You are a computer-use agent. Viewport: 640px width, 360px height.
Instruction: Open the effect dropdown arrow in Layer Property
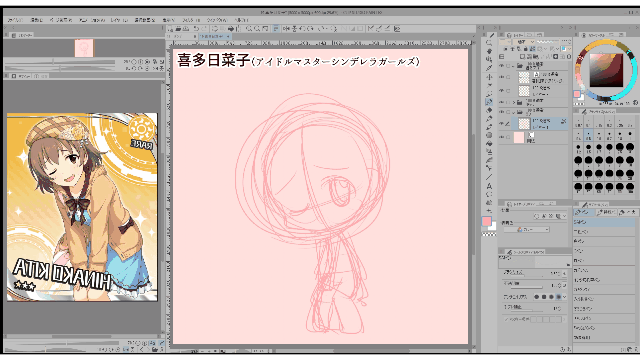tap(564, 216)
